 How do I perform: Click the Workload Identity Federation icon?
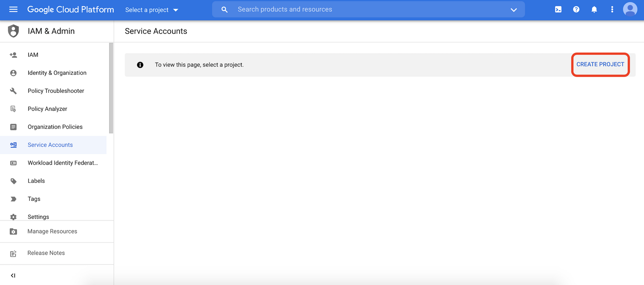[13, 163]
